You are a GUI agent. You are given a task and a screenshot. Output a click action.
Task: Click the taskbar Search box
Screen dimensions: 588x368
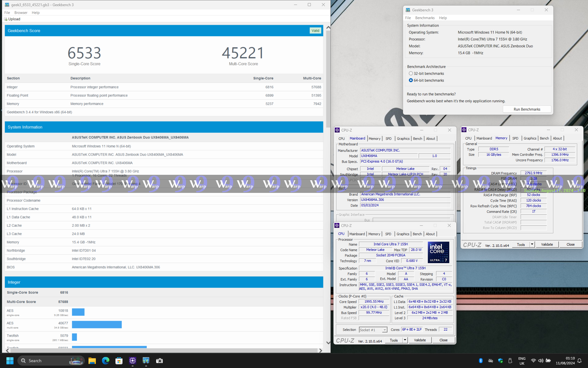[51, 361]
